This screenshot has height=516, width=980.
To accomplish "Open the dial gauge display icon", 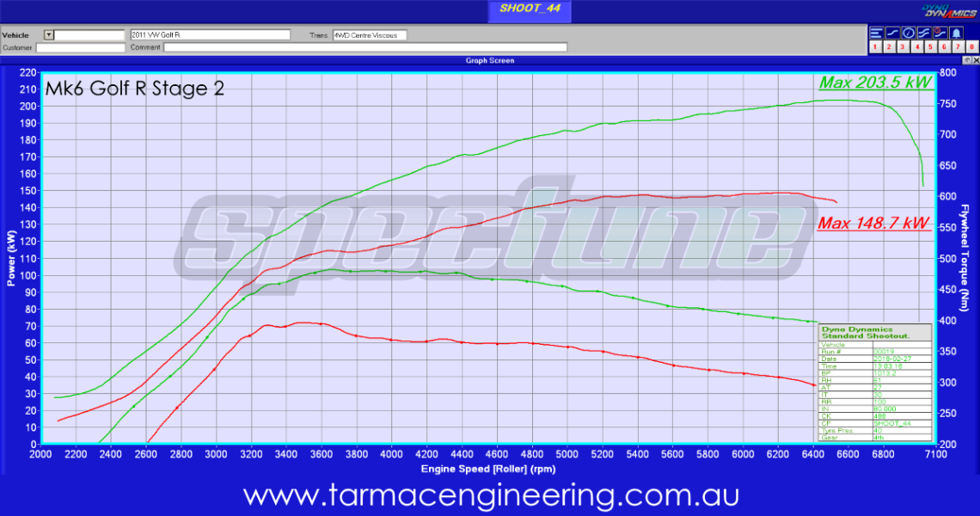I will [x=909, y=32].
